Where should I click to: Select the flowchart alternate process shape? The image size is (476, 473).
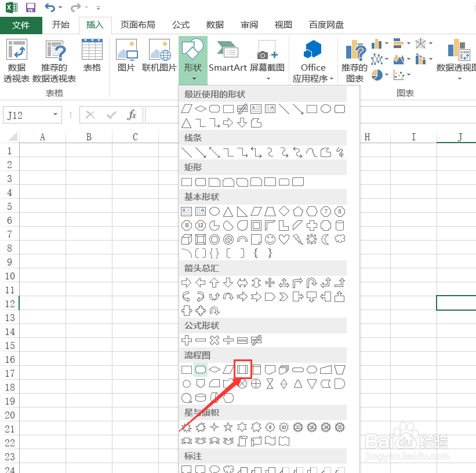[201, 369]
